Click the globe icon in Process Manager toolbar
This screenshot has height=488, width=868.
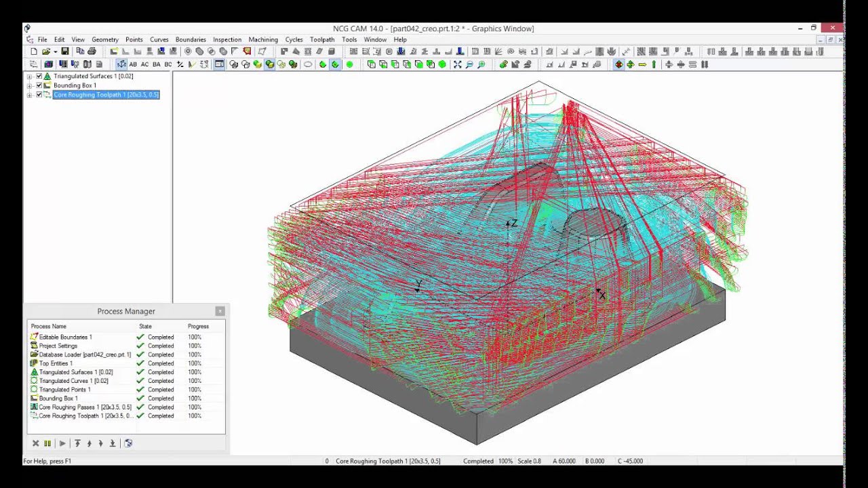point(128,443)
